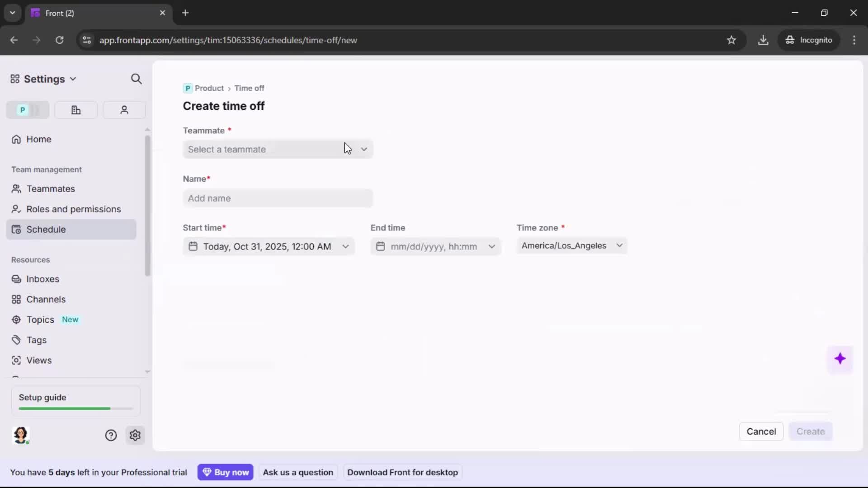This screenshot has height=488, width=868.
Task: Click the help question mark icon
Action: tap(111, 435)
